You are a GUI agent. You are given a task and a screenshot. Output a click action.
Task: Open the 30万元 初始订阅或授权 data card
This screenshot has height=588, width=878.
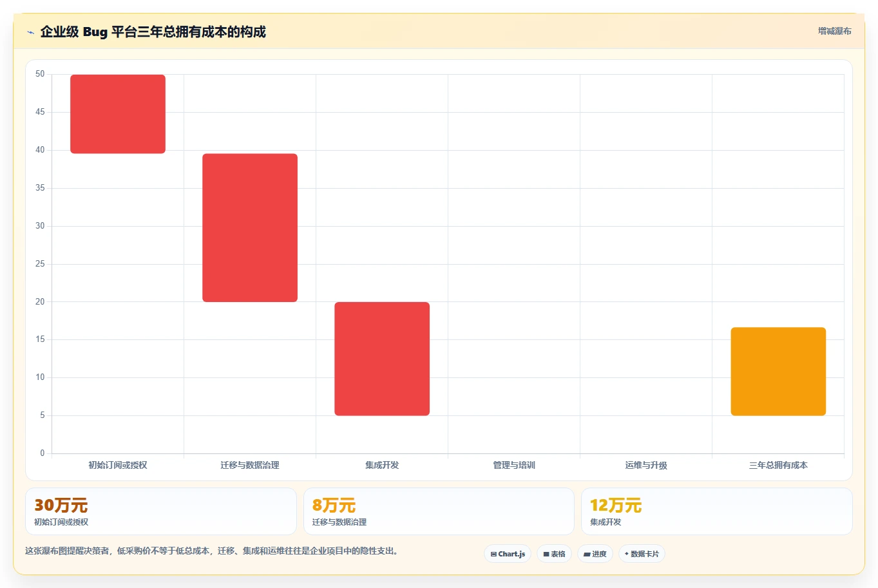161,511
